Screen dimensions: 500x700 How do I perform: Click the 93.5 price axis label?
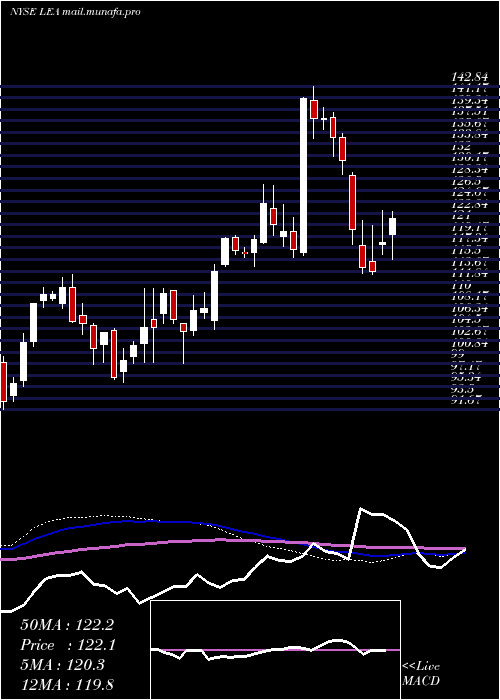click(x=464, y=390)
